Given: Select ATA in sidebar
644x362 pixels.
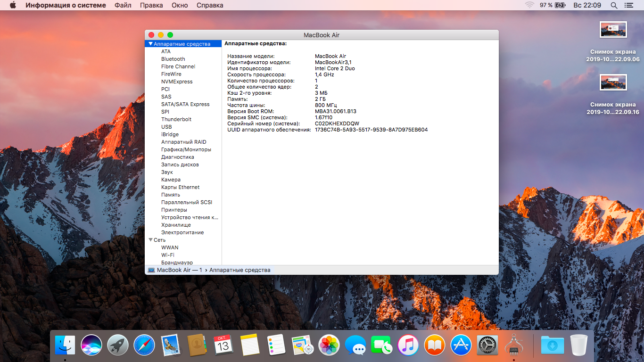Looking at the screenshot, I should (166, 51).
